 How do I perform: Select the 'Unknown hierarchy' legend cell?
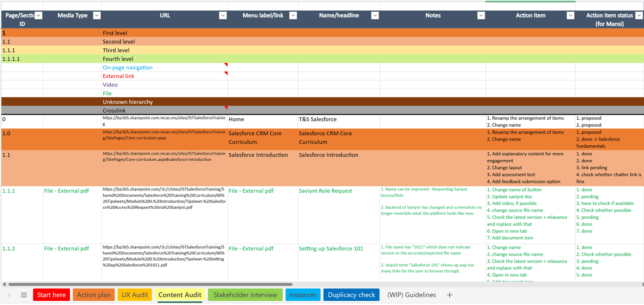(x=165, y=102)
